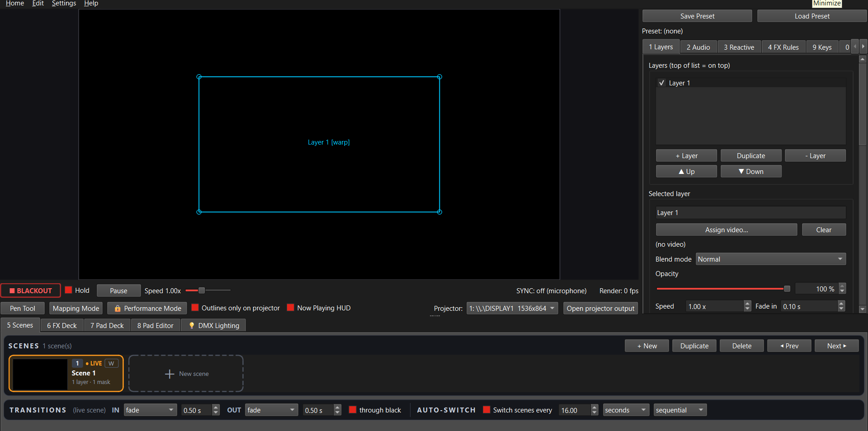868x431 pixels.
Task: Click the lightbulb icon on DMX Lighting tab
Action: pos(192,326)
